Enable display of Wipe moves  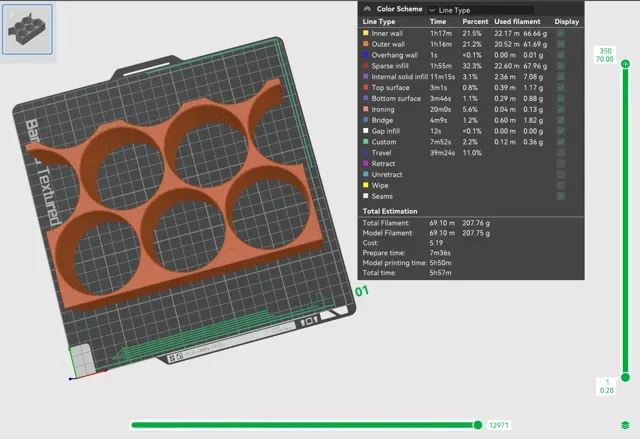point(561,185)
